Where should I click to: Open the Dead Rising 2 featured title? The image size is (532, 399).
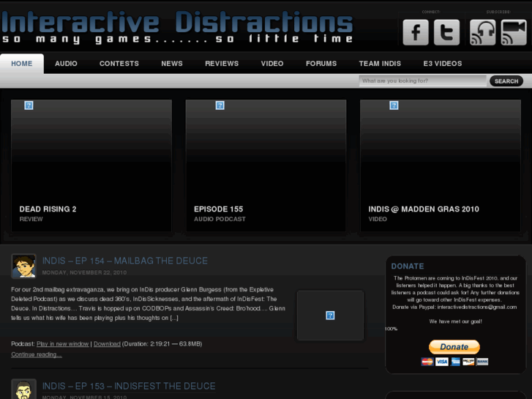tap(48, 209)
